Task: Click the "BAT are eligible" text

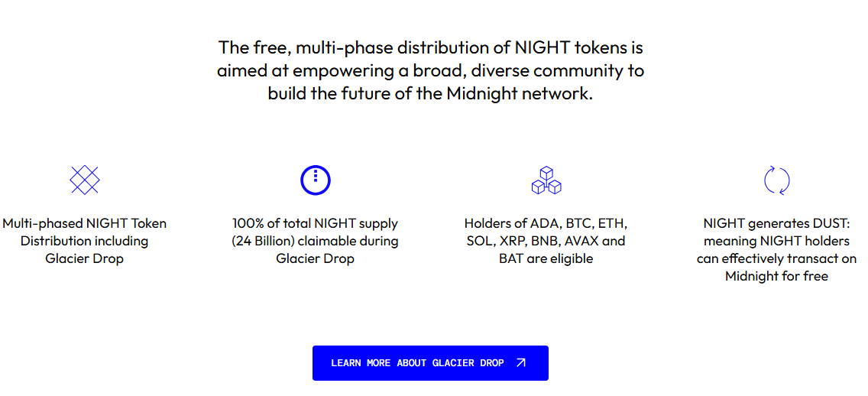Action: [546, 258]
